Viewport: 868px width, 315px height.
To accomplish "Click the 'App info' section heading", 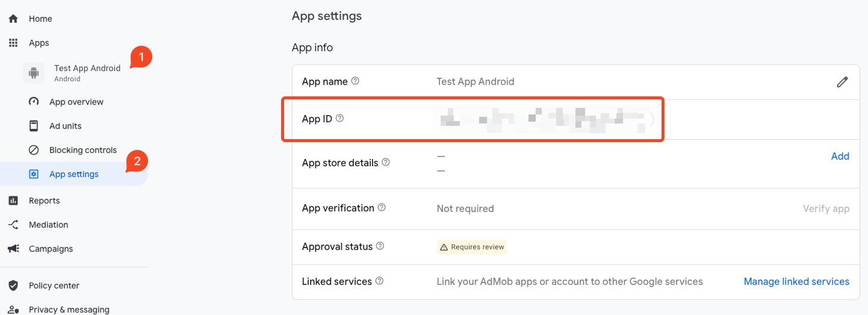I will pyautogui.click(x=312, y=48).
